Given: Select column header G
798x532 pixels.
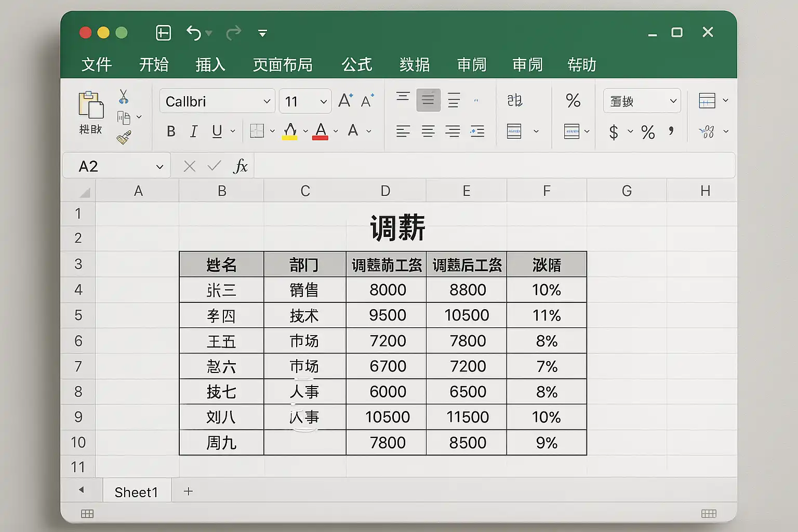Looking at the screenshot, I should (x=627, y=191).
